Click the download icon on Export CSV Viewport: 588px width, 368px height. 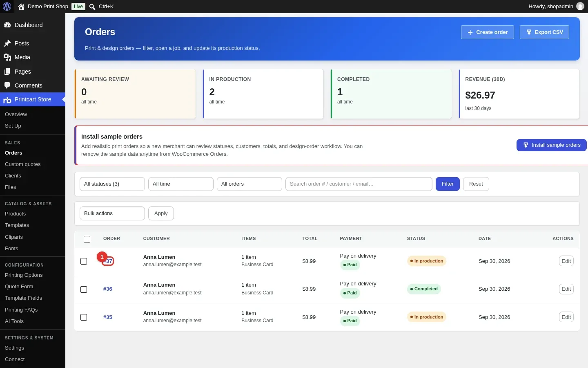(529, 32)
